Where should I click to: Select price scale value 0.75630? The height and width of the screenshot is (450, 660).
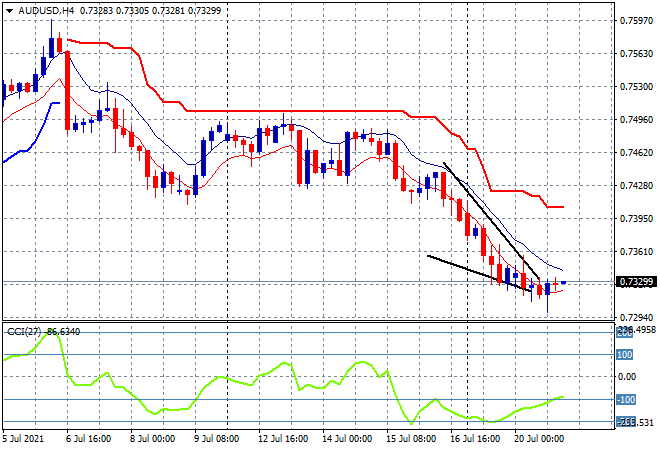tap(636, 53)
